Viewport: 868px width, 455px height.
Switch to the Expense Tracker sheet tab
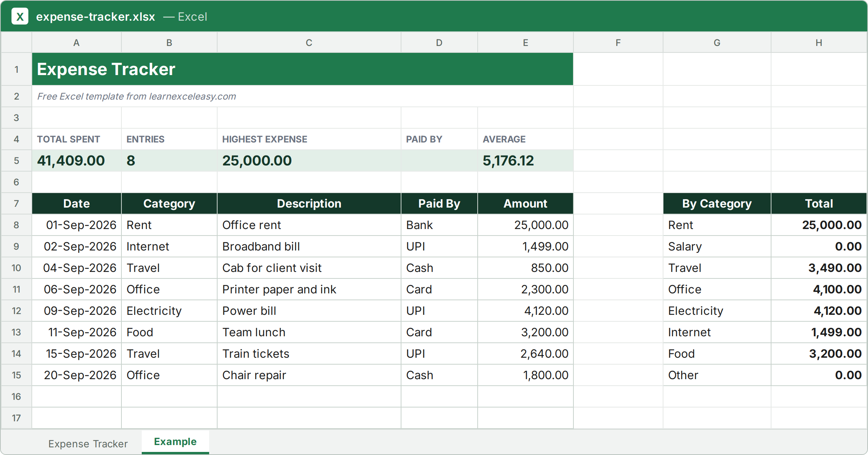click(x=88, y=444)
